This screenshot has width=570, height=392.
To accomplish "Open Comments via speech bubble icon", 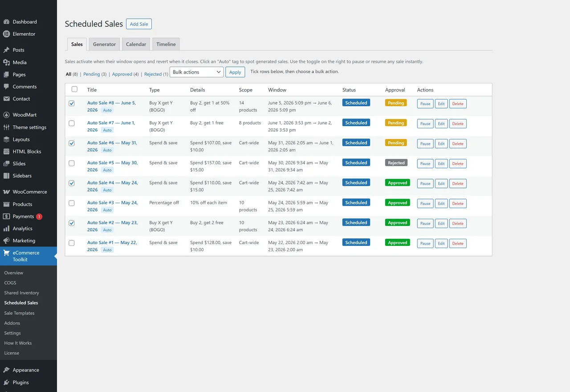I will point(6,86).
